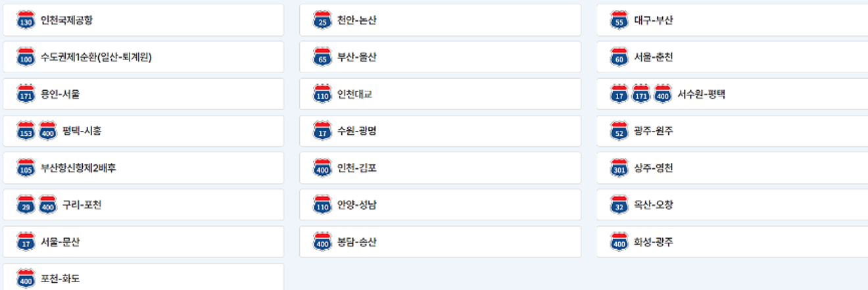Click the route 52 shield beside 광주-원주

[619, 131]
